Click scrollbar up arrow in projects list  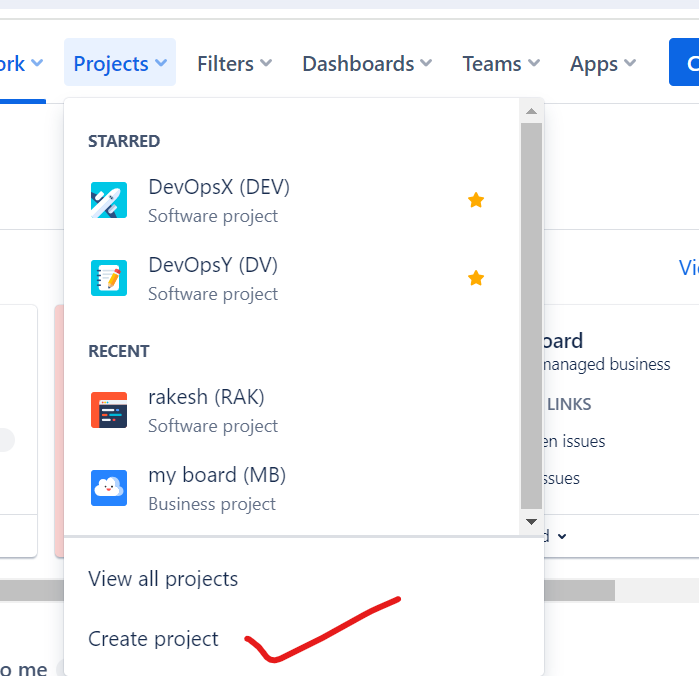pos(531,110)
